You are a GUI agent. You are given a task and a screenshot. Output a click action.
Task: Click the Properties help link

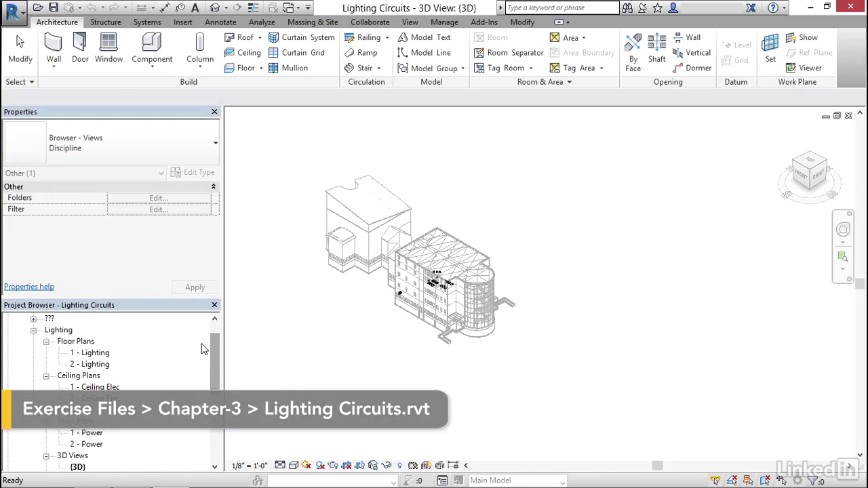29,287
